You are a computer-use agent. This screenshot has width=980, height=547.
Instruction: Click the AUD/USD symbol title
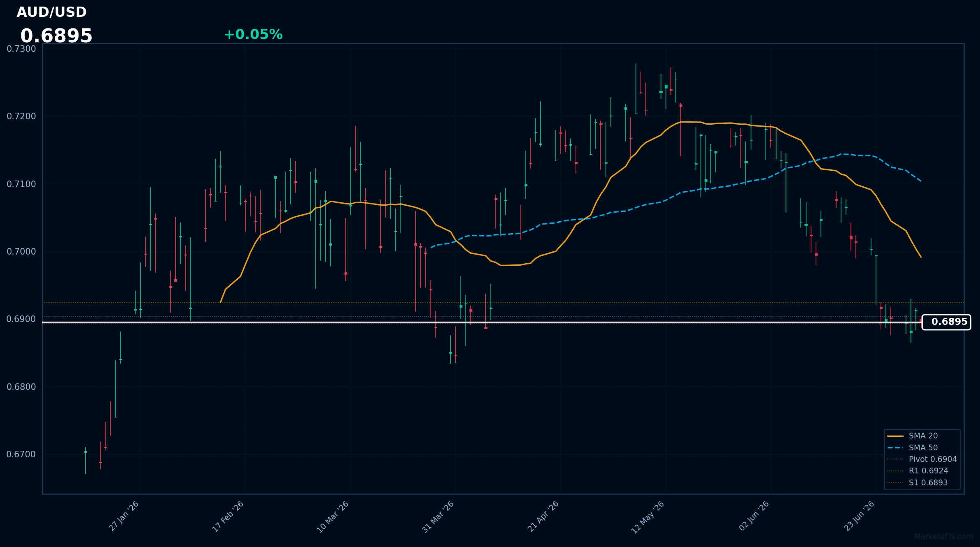point(51,12)
